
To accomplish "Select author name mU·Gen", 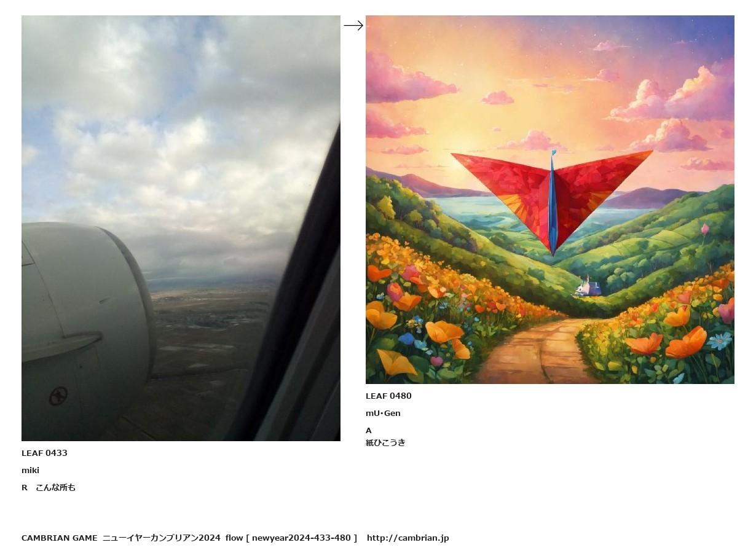I will [383, 413].
